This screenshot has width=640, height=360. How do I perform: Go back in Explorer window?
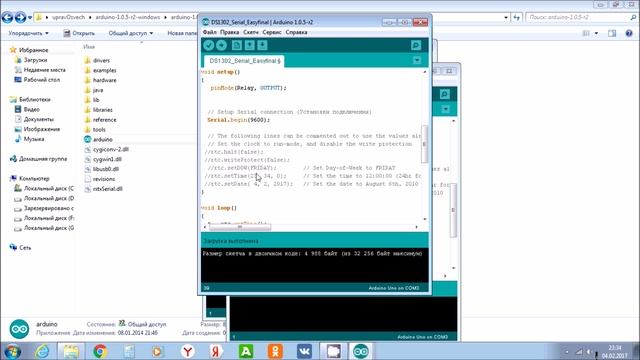pos(7,18)
